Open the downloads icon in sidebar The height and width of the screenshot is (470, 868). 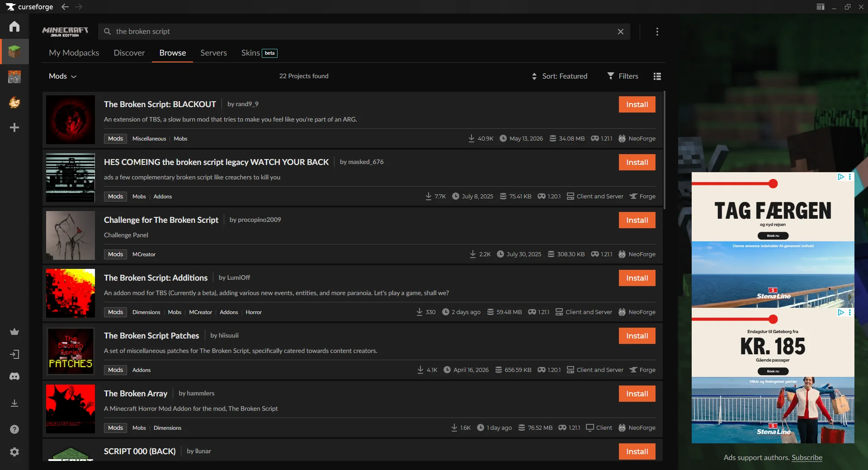[x=14, y=403]
